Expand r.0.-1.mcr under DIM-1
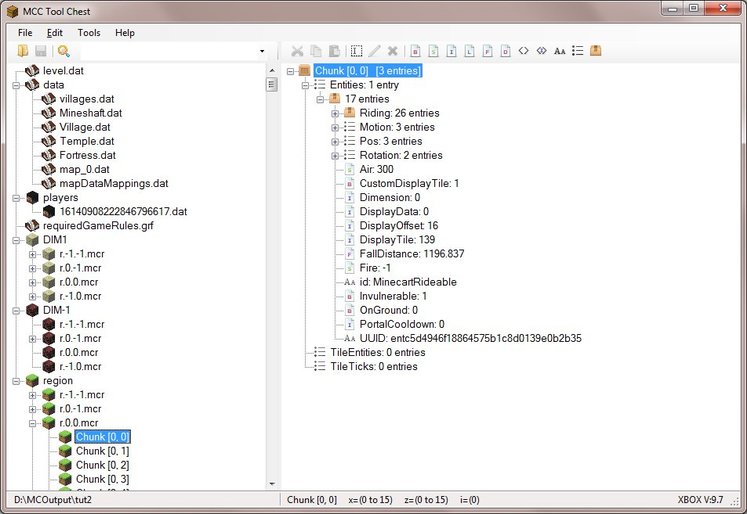The image size is (747, 514). click(x=32, y=339)
